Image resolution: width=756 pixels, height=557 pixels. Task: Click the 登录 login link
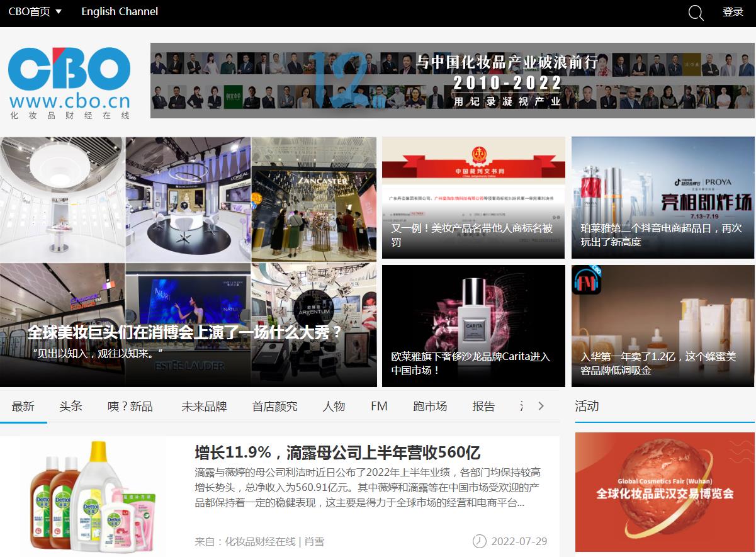pos(733,12)
